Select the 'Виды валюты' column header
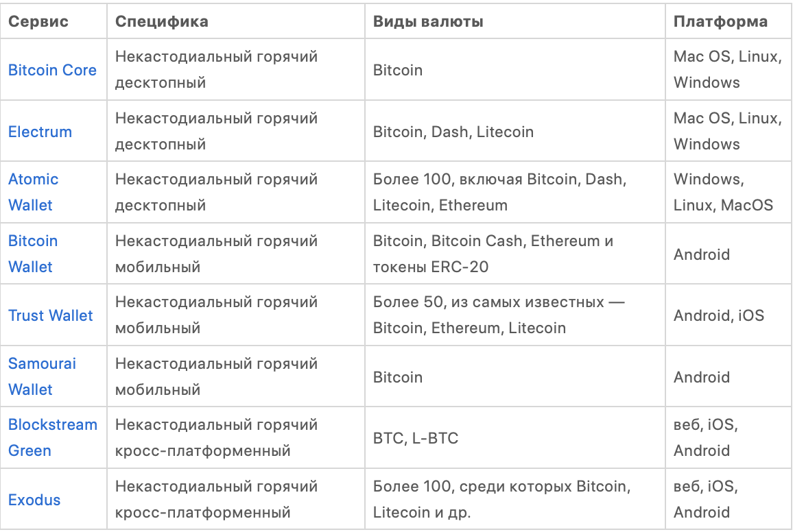The height and width of the screenshot is (532, 793). point(428,21)
